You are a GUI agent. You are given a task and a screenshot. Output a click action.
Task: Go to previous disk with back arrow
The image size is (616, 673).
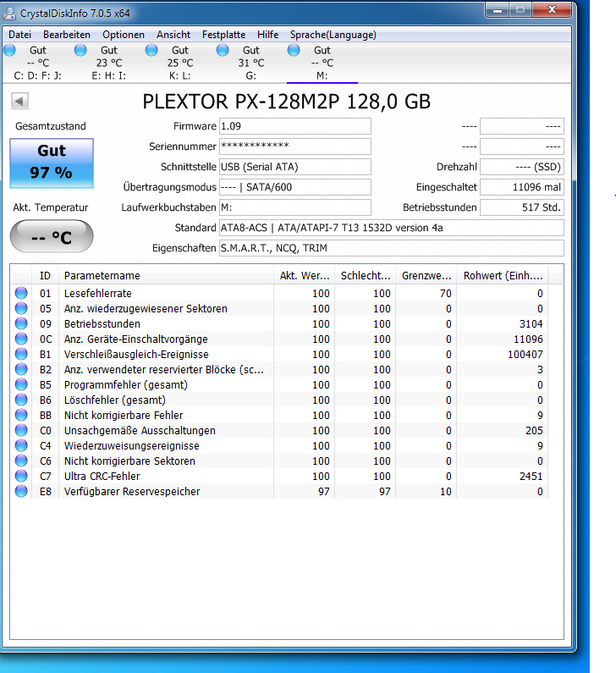(19, 102)
